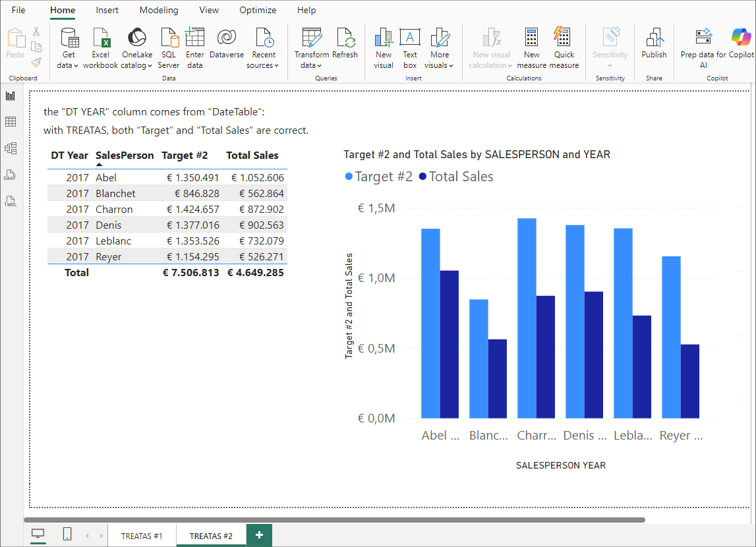Switch to Table view in sidebar
The image size is (756, 547).
pyautogui.click(x=11, y=122)
